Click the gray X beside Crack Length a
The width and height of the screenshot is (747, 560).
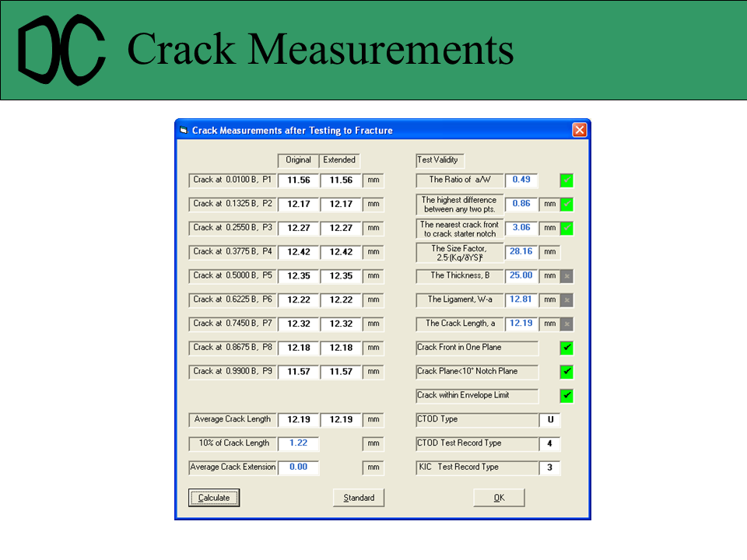point(567,324)
